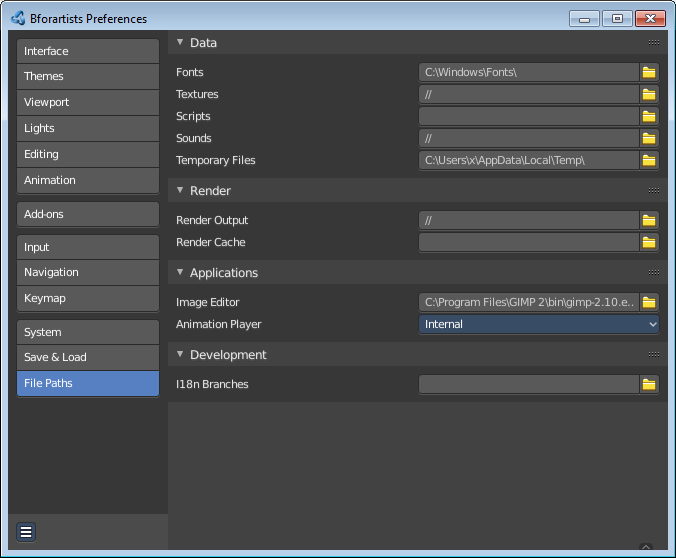Click the Bforartists logo in title bar
Screen dimensions: 676x558
click(x=18, y=19)
